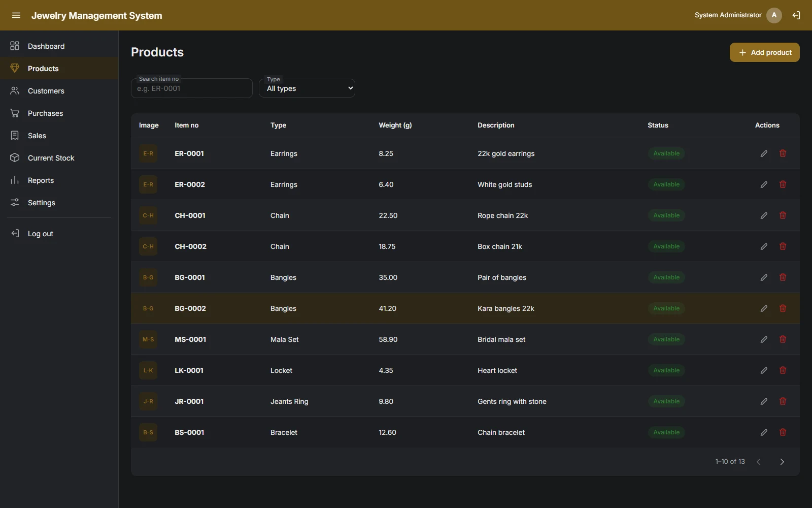Click the J-R thumbnail of JR-0001
812x508 pixels.
(148, 401)
